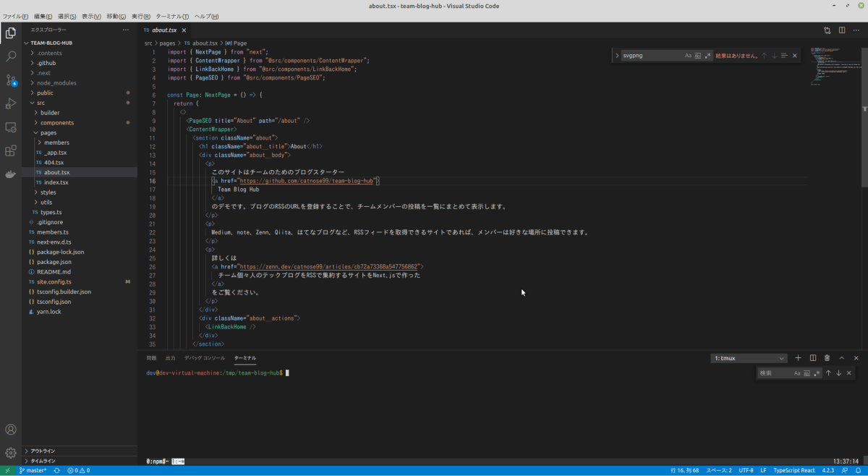Maximize the panel with the up chevron
868x476 pixels.
click(x=842, y=358)
